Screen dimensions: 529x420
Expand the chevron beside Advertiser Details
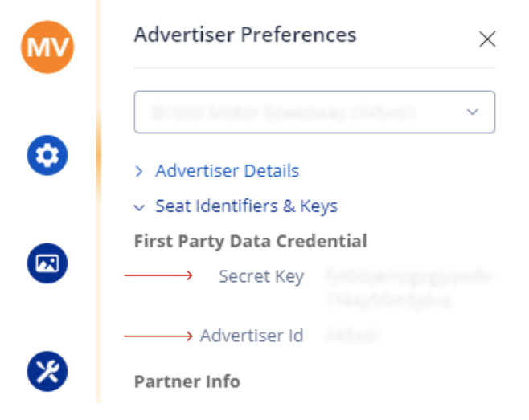[139, 171]
